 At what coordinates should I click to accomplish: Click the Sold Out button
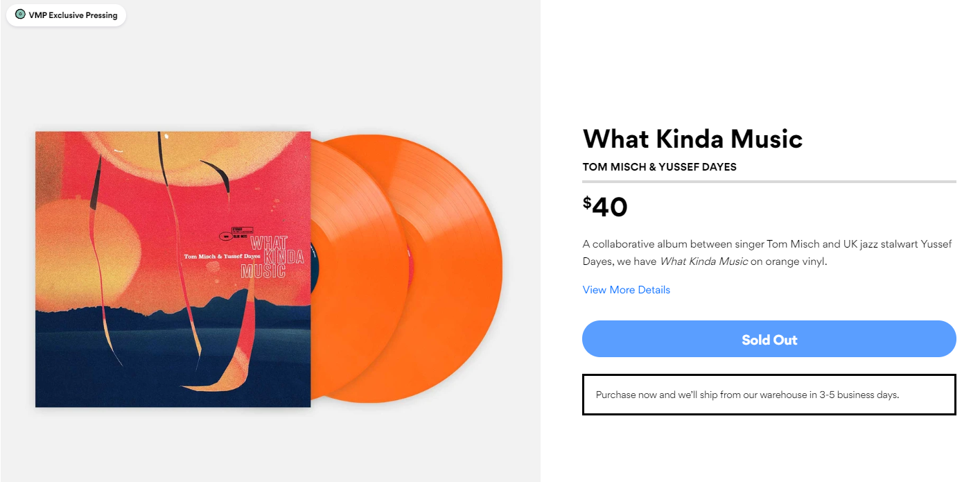[769, 339]
